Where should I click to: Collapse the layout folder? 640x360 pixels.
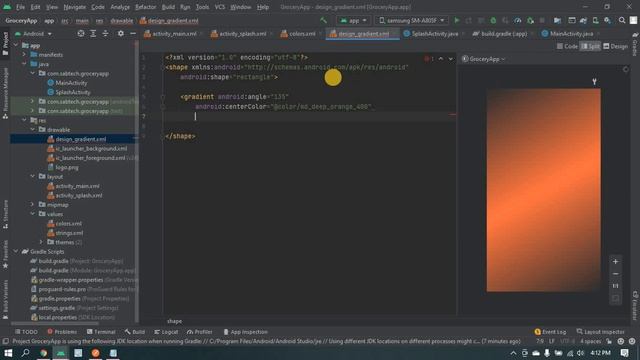(x=33, y=176)
